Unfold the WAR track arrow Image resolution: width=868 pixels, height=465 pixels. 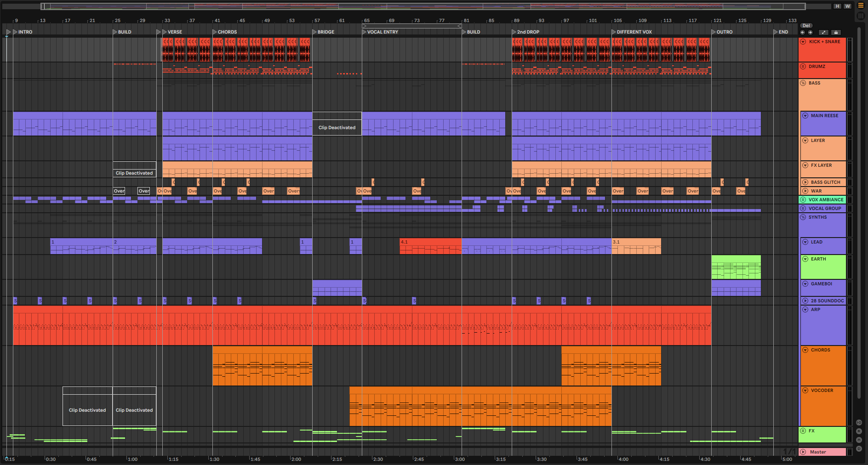click(x=805, y=191)
